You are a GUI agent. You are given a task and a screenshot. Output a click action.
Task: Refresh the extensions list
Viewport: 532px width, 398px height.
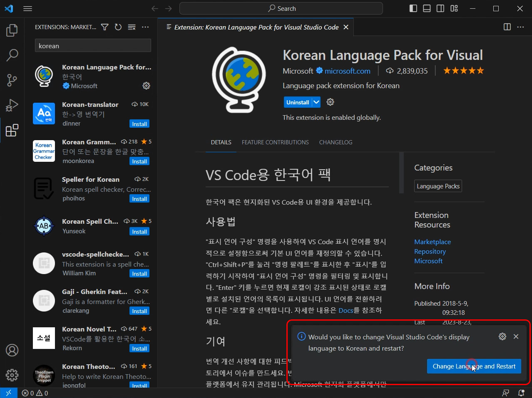click(x=118, y=27)
